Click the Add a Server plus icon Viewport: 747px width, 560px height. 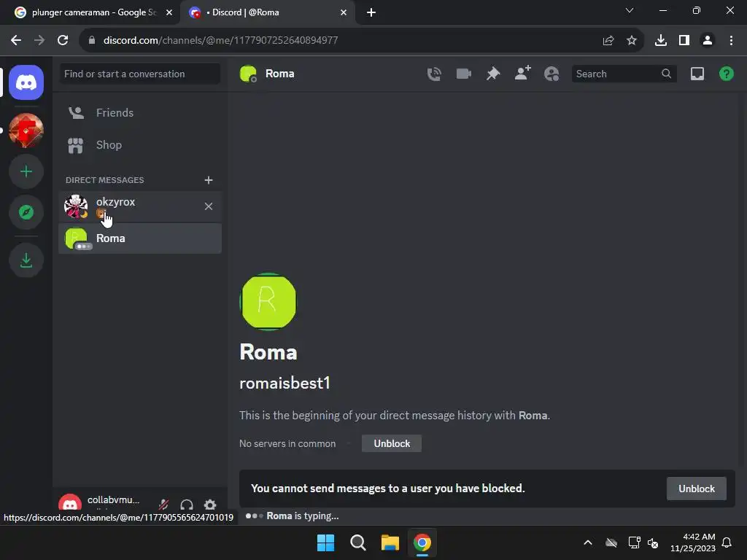point(26,171)
